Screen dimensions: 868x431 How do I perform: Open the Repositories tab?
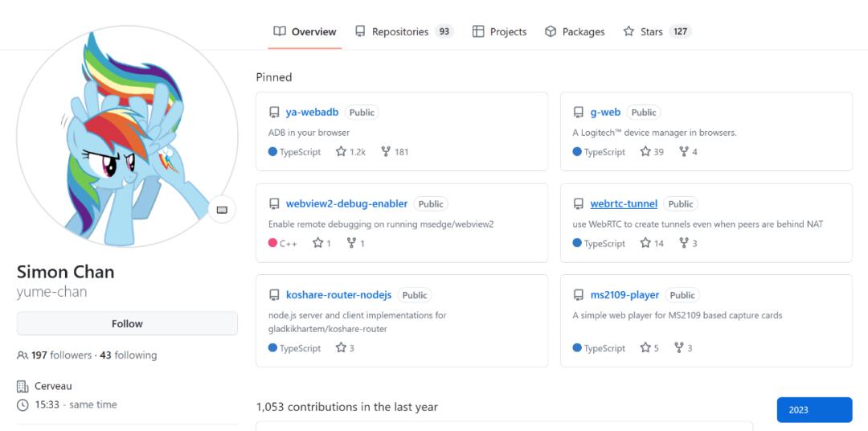tap(403, 31)
